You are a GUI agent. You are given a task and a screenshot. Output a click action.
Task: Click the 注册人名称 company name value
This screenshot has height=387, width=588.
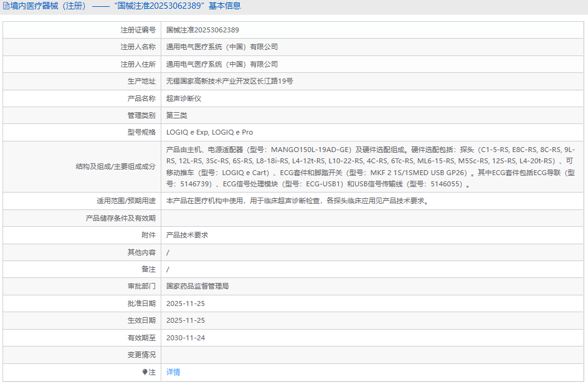pos(222,47)
